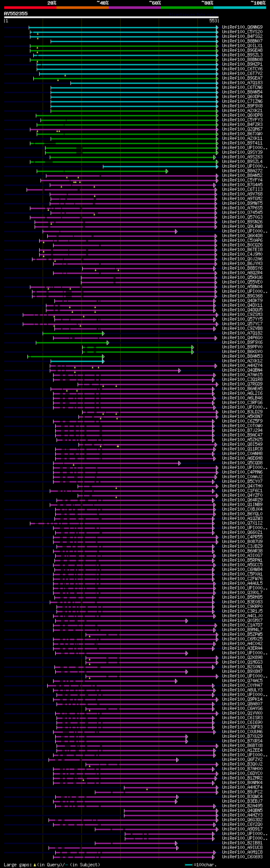Select label UniRef100_C4PR55
Image resolution: width=270 pixels, height=868 pixels.
pyautogui.click(x=242, y=537)
